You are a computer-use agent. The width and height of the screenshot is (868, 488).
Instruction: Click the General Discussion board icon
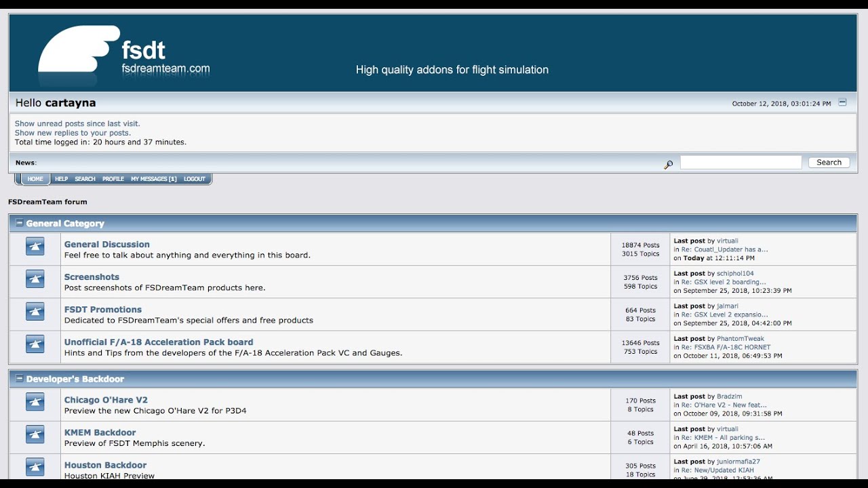(x=35, y=247)
